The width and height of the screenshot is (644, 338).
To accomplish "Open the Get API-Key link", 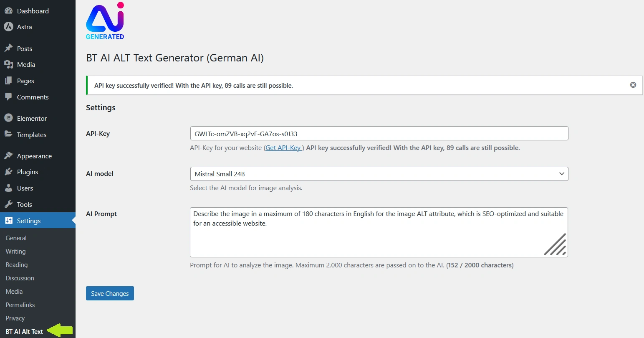I will tap(283, 147).
